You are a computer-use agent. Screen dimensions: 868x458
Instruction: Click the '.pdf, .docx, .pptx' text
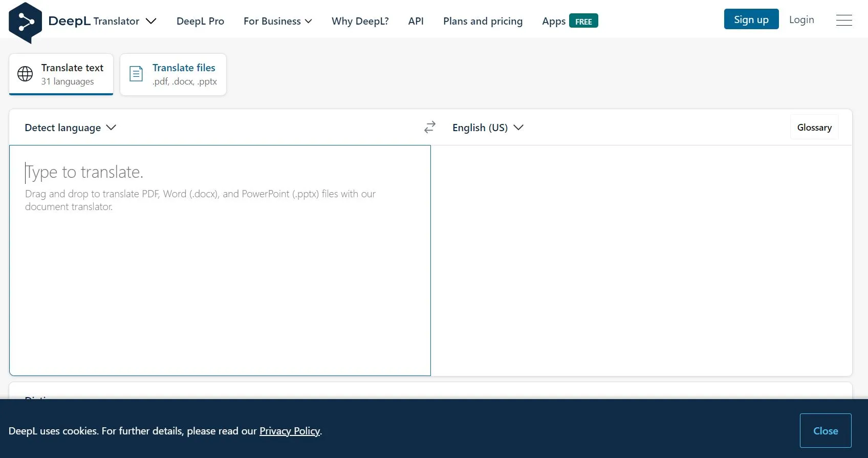tap(185, 81)
